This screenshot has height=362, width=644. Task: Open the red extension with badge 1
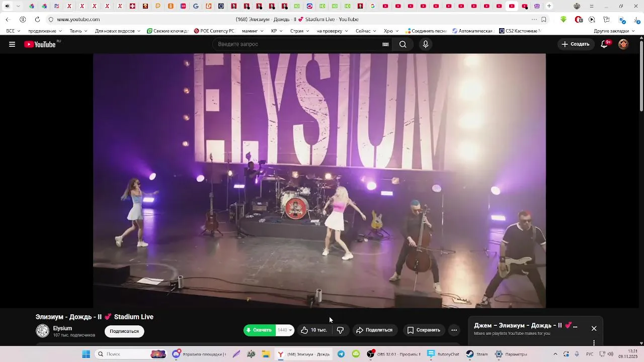[579, 19]
